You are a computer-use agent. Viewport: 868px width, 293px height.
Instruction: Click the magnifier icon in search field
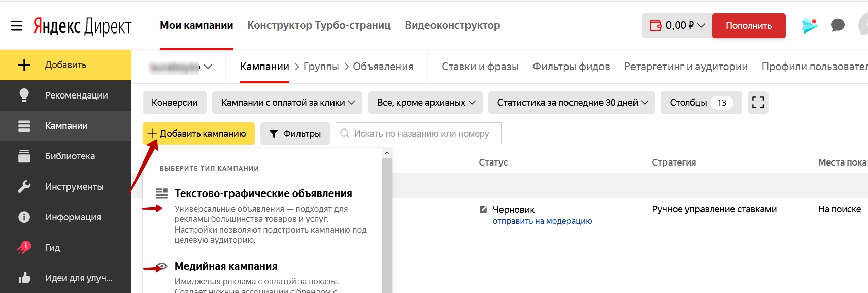(x=345, y=134)
